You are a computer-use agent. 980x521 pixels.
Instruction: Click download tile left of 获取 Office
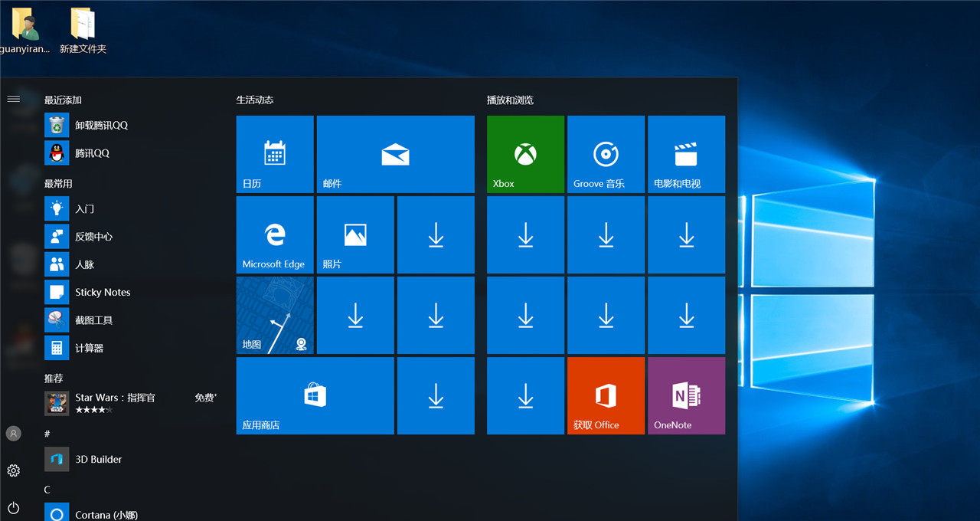coord(525,395)
